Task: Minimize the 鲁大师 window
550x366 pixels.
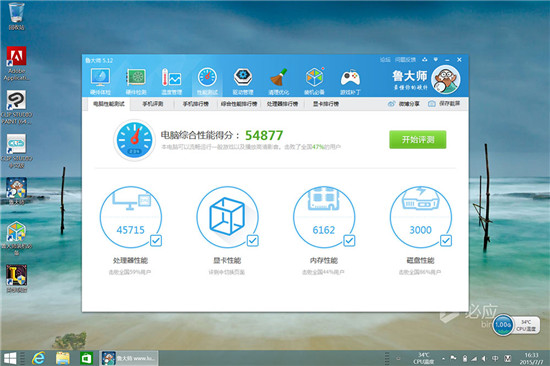Action: tap(447, 60)
